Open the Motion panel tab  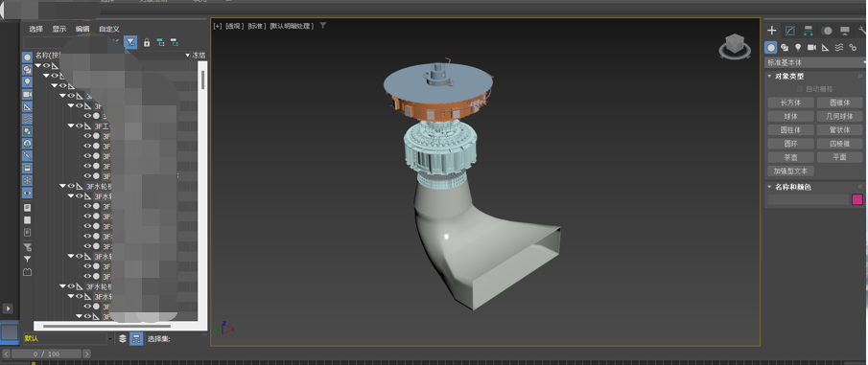(x=827, y=31)
